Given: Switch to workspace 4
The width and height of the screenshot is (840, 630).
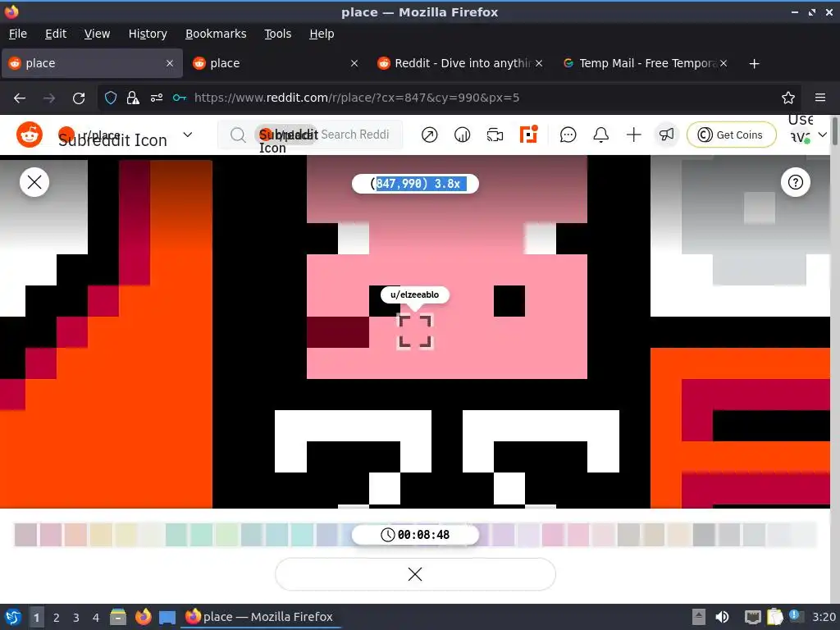Looking at the screenshot, I should pos(96,618).
